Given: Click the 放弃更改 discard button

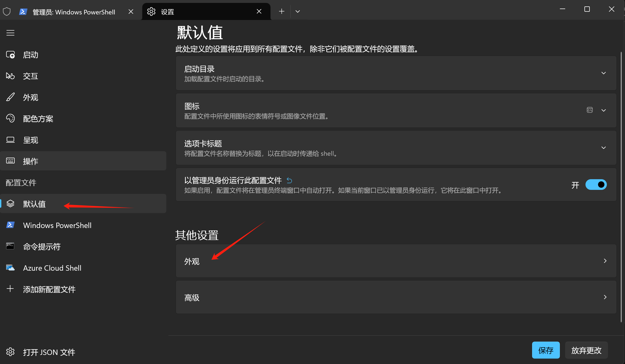Looking at the screenshot, I should 586,350.
